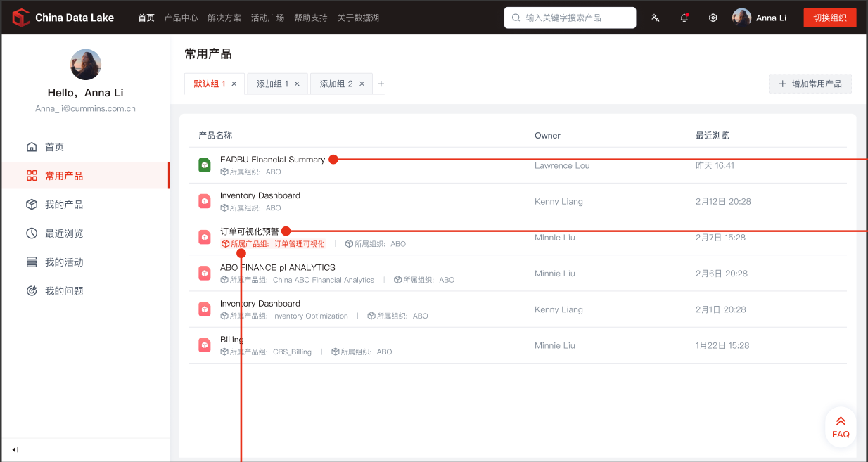This screenshot has height=462, width=868.
Task: Open 产品中心 in top navigation
Action: tap(181, 18)
